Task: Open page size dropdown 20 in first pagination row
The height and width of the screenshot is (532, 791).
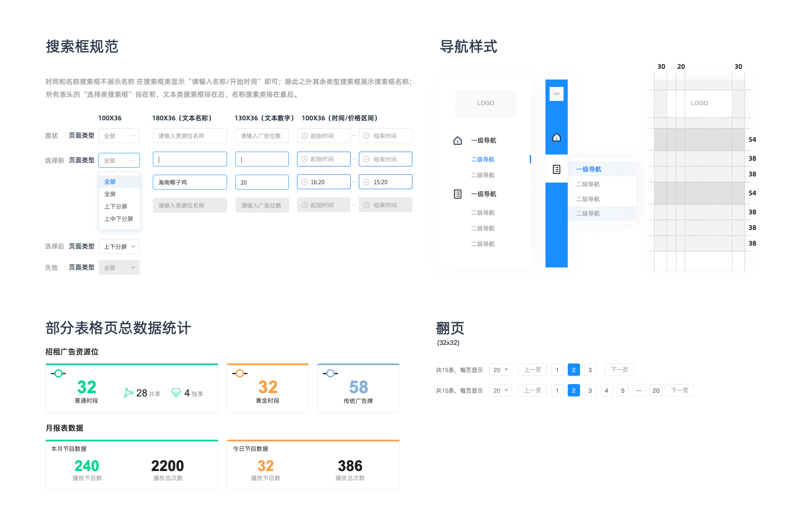Action: tap(501, 370)
